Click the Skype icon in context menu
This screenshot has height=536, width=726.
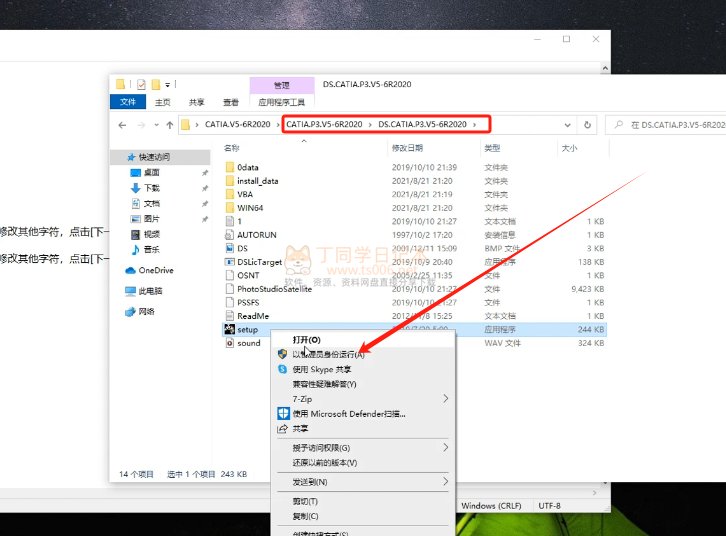(x=282, y=369)
